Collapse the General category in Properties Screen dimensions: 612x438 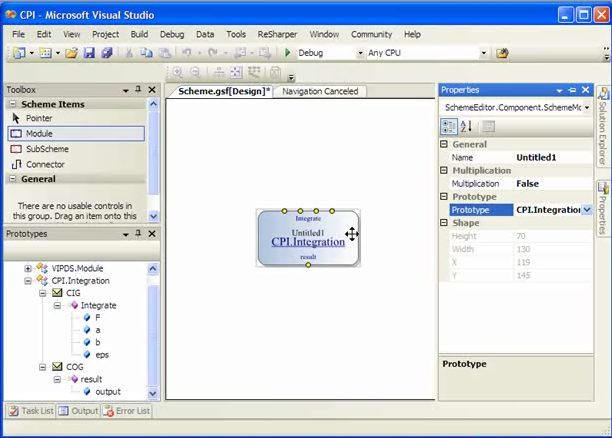(x=446, y=144)
